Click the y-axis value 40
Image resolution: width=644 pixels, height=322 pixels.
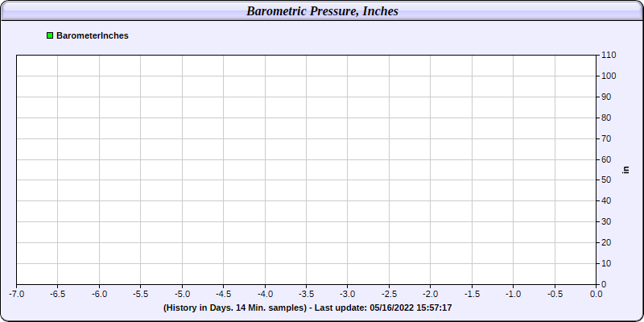(x=607, y=200)
